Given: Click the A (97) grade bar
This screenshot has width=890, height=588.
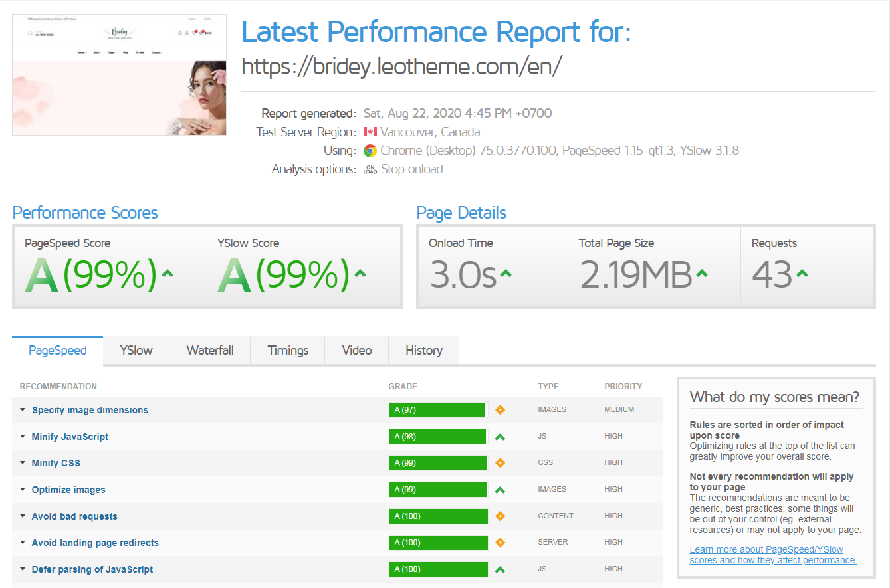Looking at the screenshot, I should (437, 410).
